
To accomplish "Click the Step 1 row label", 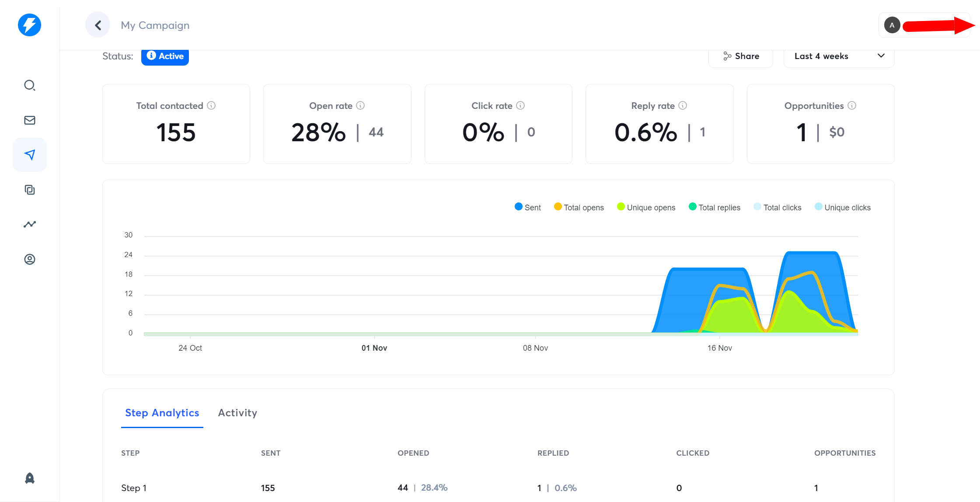I will [x=134, y=488].
